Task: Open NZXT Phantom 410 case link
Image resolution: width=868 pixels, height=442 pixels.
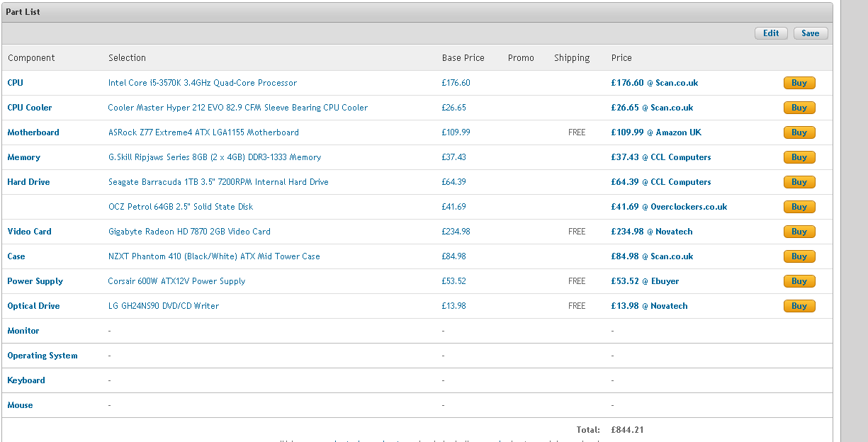Action: (x=214, y=256)
